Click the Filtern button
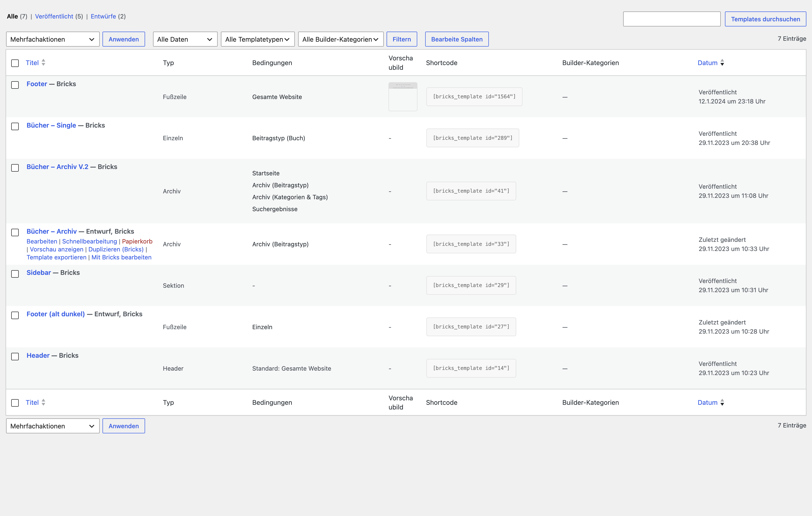 (x=402, y=39)
